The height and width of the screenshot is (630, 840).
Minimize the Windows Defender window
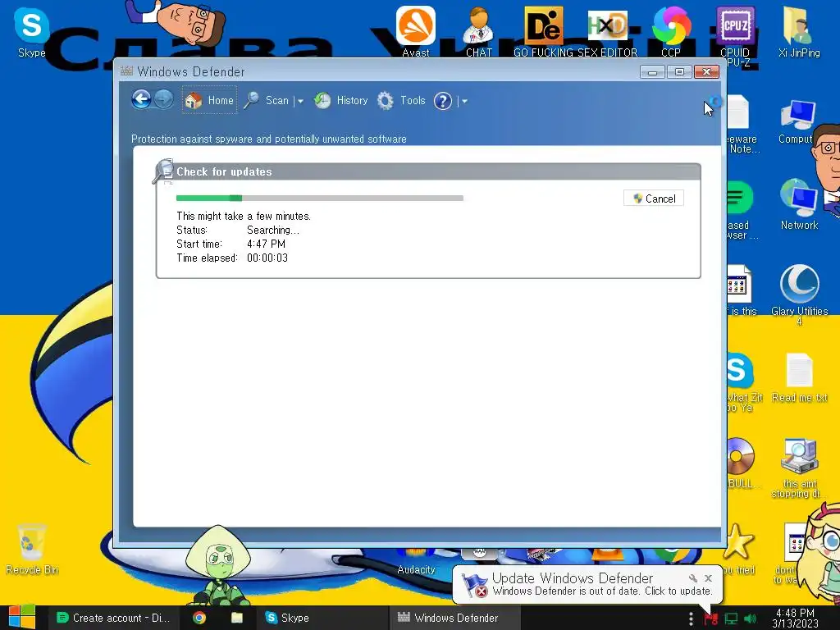pos(652,72)
